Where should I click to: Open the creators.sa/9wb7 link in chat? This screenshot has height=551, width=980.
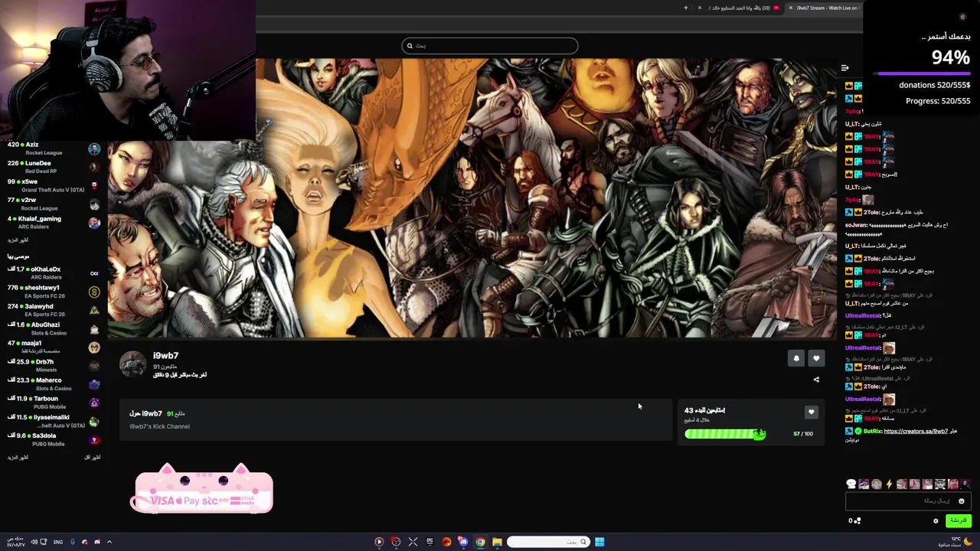tap(916, 432)
